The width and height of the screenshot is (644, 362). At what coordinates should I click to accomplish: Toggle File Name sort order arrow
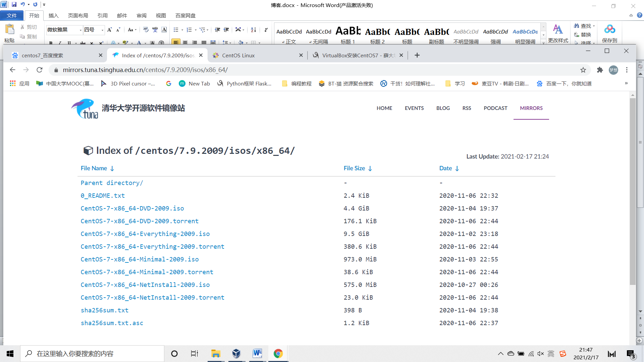tap(112, 168)
